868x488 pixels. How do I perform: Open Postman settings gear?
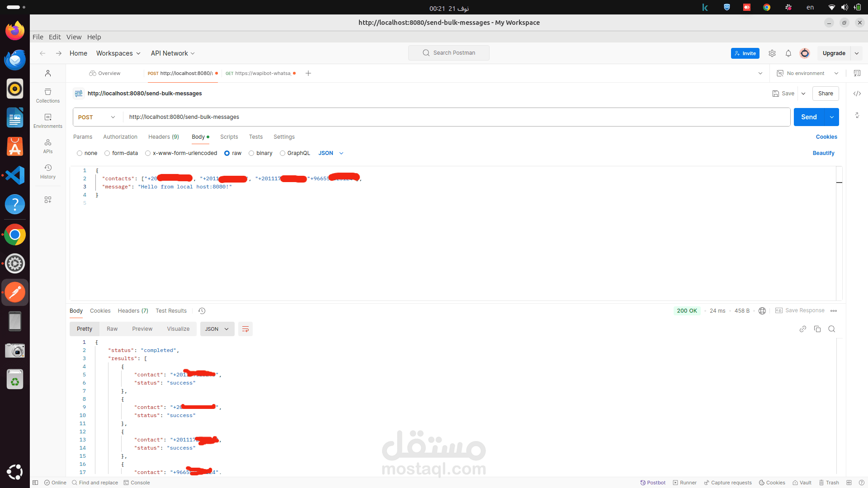772,53
